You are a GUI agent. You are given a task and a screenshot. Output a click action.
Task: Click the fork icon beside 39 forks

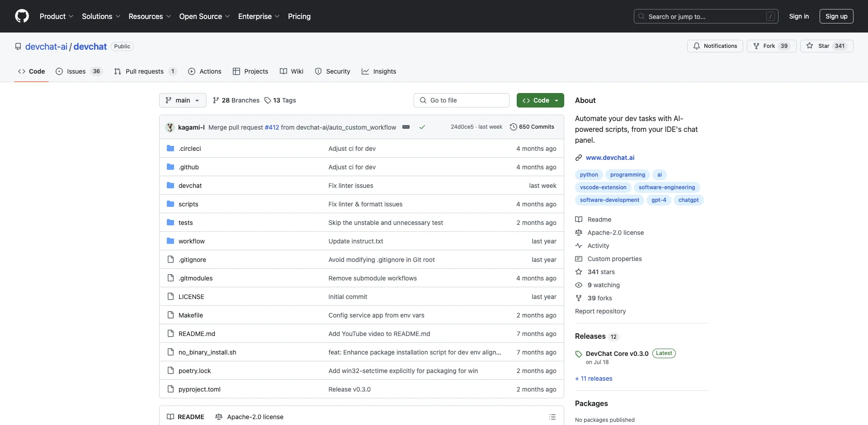pyautogui.click(x=579, y=298)
